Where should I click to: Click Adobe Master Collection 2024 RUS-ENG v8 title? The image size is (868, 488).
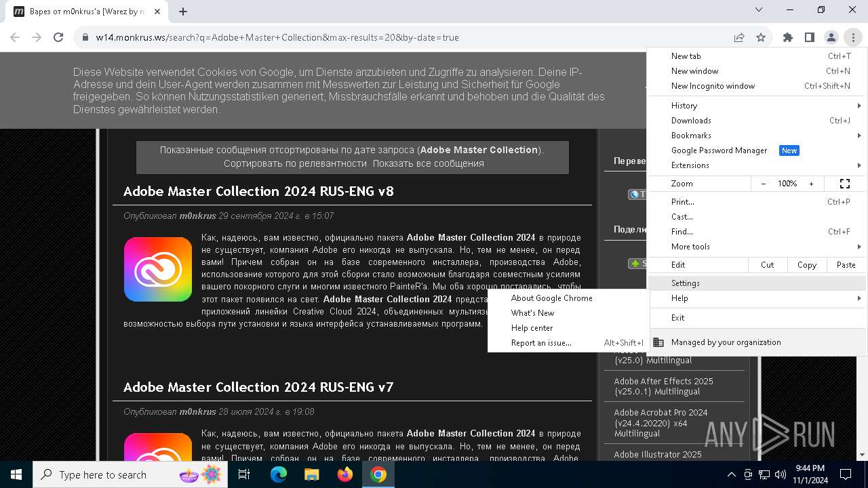258,191
